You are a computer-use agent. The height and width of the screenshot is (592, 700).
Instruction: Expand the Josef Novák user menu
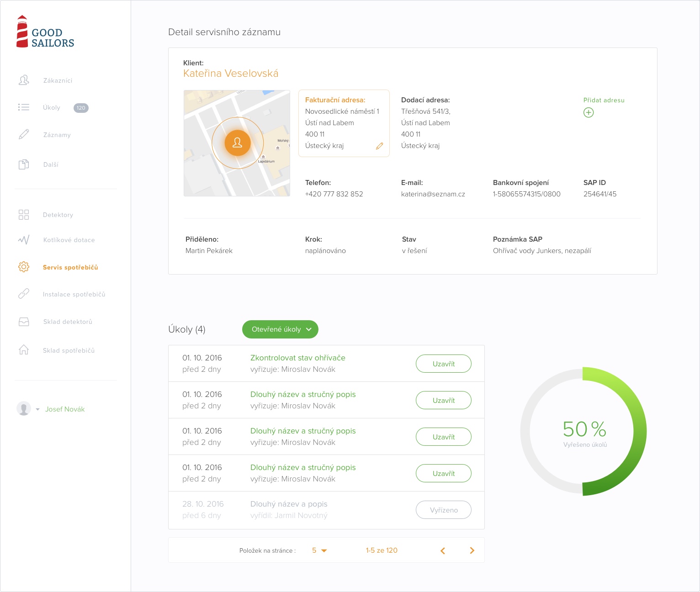pyautogui.click(x=38, y=409)
